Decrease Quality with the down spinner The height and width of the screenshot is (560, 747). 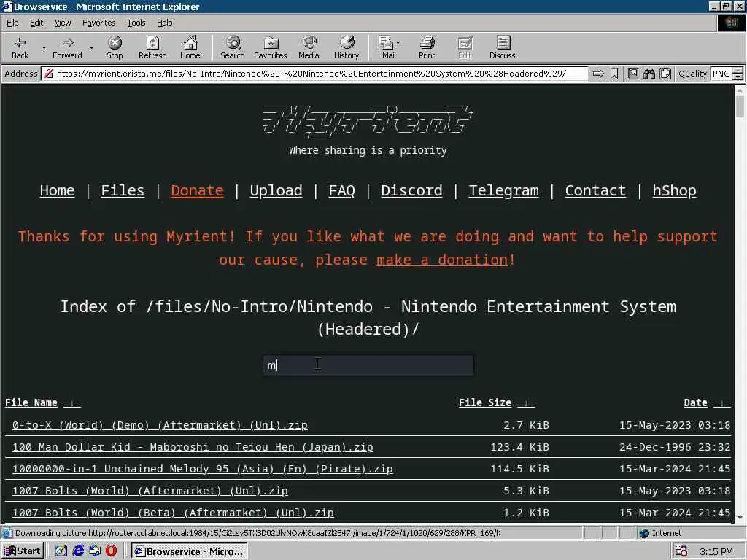pyautogui.click(x=738, y=77)
